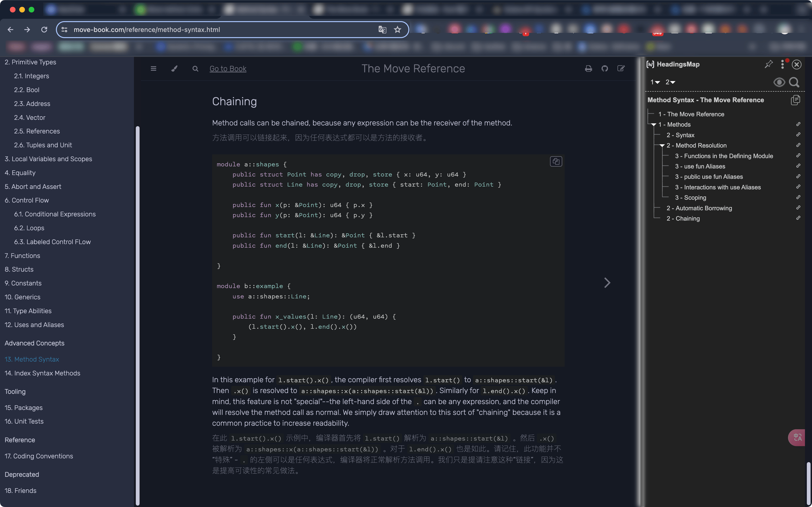Go forward in browser history
This screenshot has height=507, width=812.
click(x=27, y=30)
